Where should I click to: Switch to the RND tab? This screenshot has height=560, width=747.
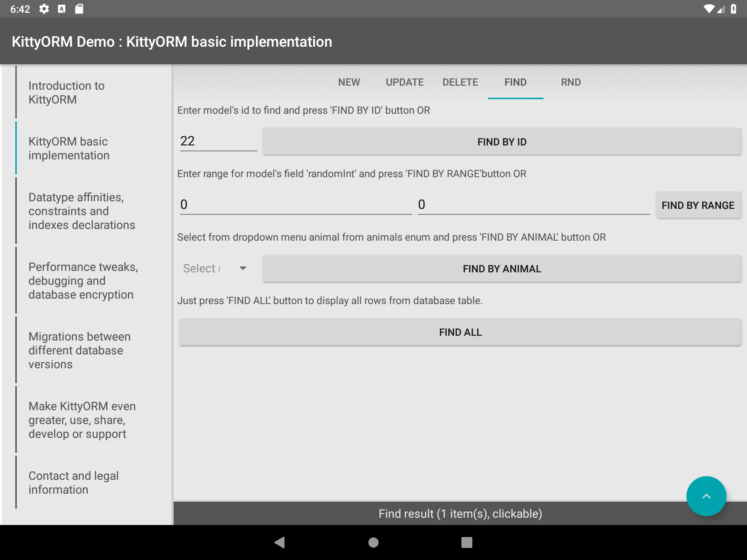pyautogui.click(x=571, y=82)
